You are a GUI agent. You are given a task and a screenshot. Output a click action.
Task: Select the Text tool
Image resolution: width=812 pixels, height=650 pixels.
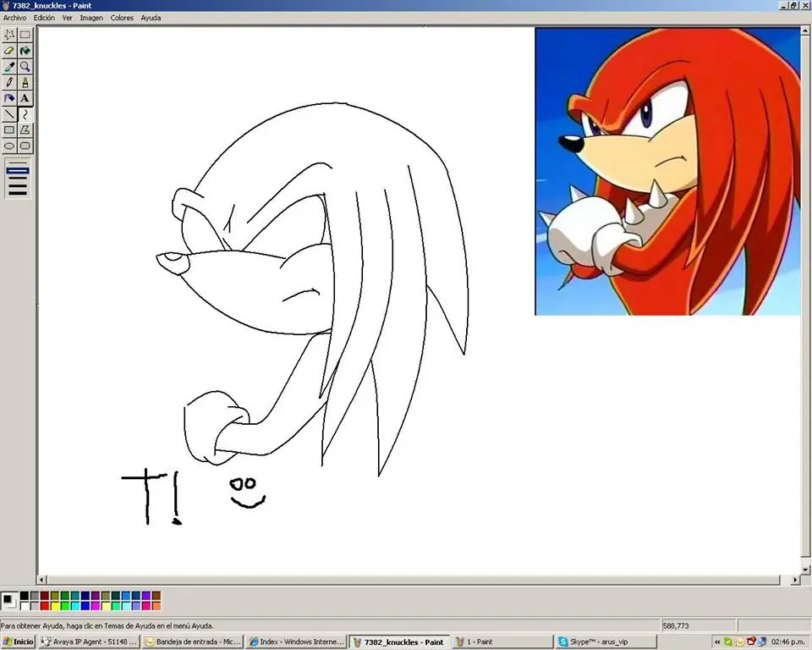(25, 98)
